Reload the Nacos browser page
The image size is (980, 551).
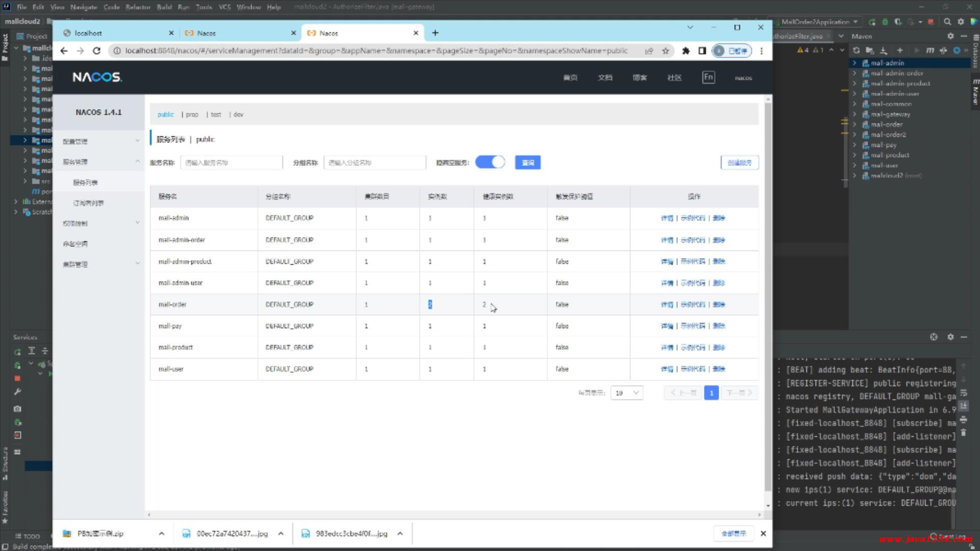tap(96, 51)
